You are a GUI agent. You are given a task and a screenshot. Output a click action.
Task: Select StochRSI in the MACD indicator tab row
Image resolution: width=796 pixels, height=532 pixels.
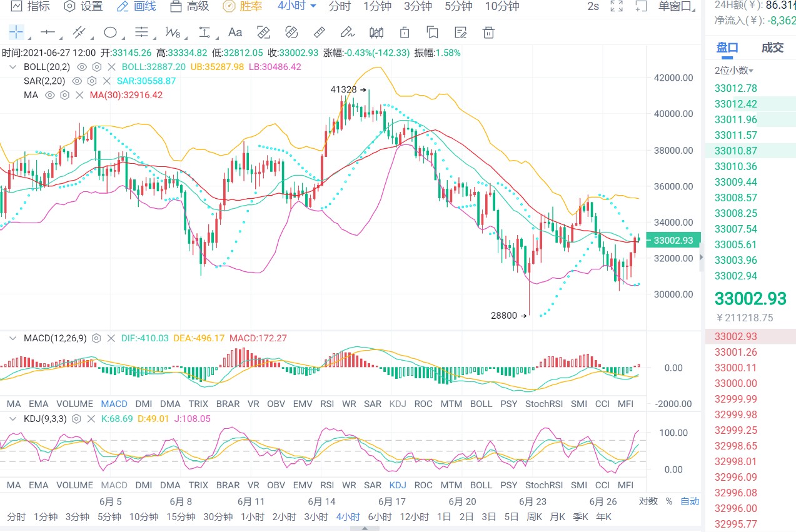[x=543, y=404]
